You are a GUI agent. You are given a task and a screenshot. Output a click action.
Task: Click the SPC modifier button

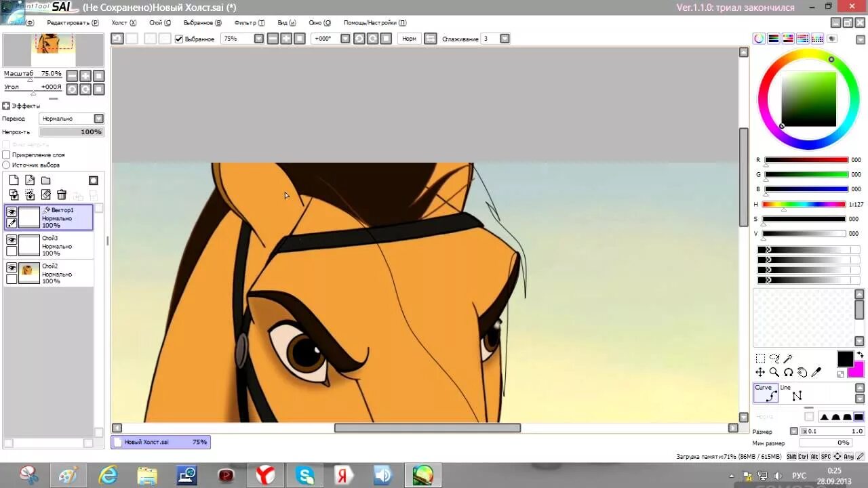826,457
